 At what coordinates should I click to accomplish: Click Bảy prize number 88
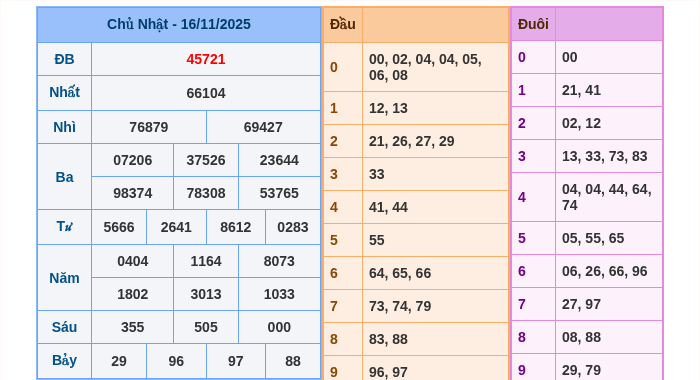[293, 361]
